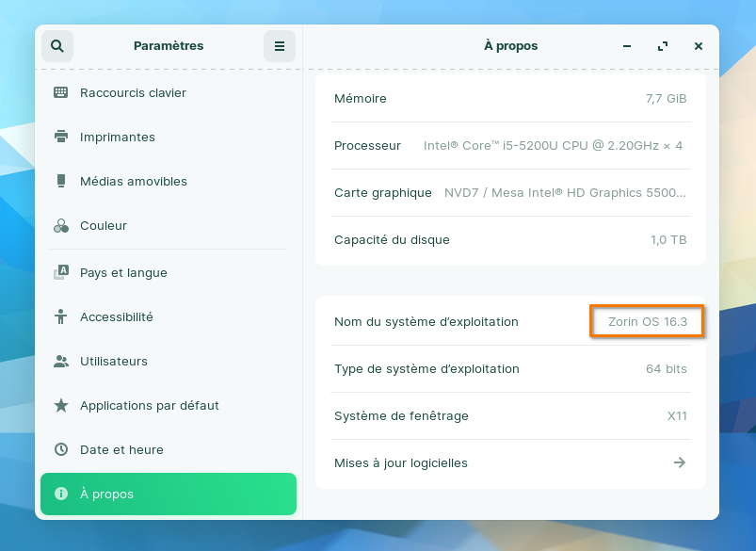Viewport: 756px width, 551px height.
Task: Maximize the Paramètres window
Action: [x=663, y=46]
